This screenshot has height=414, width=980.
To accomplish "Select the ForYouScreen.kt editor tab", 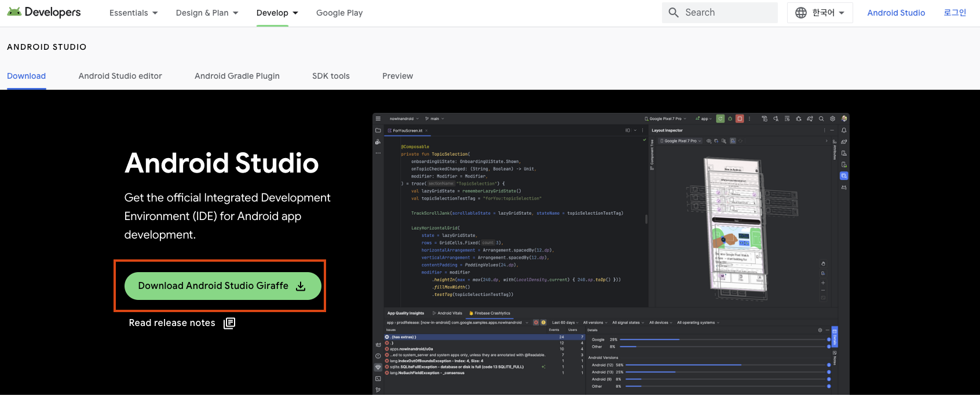I will tap(407, 130).
